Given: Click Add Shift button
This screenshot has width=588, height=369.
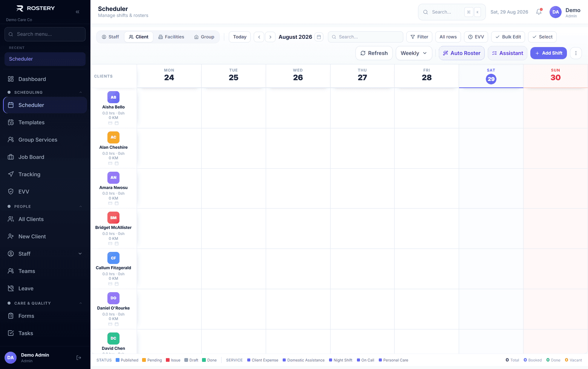Looking at the screenshot, I should click(548, 53).
